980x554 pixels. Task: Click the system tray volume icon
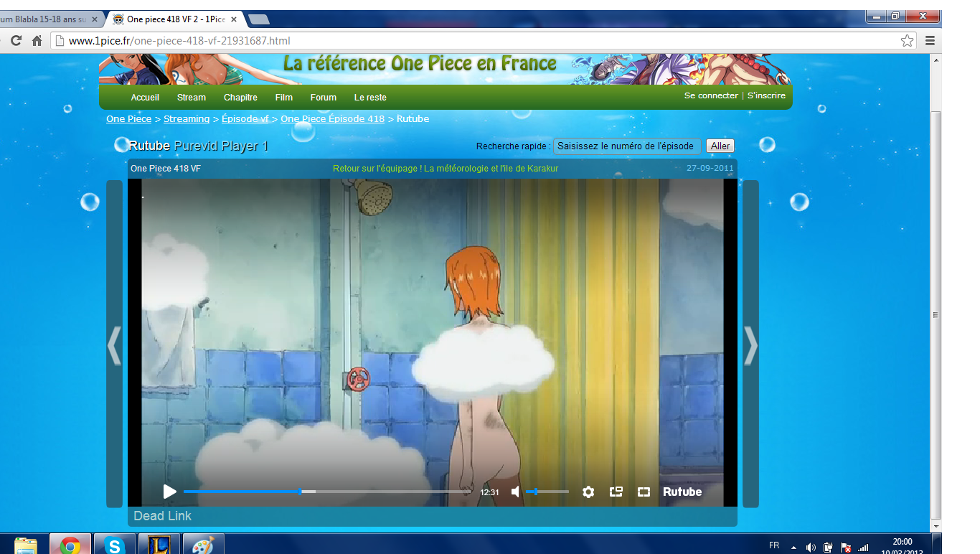[811, 547]
